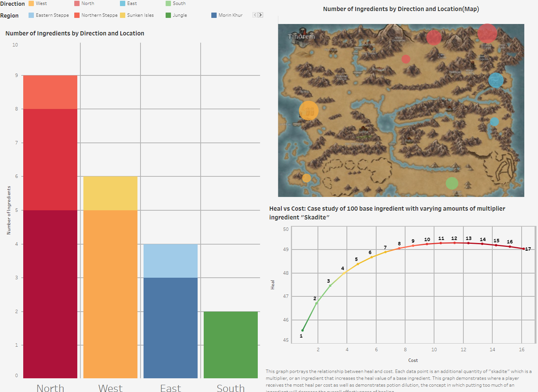The width and height of the screenshot is (538, 392).
Task: Click the light red top segment of North bar
Action: click(50, 92)
